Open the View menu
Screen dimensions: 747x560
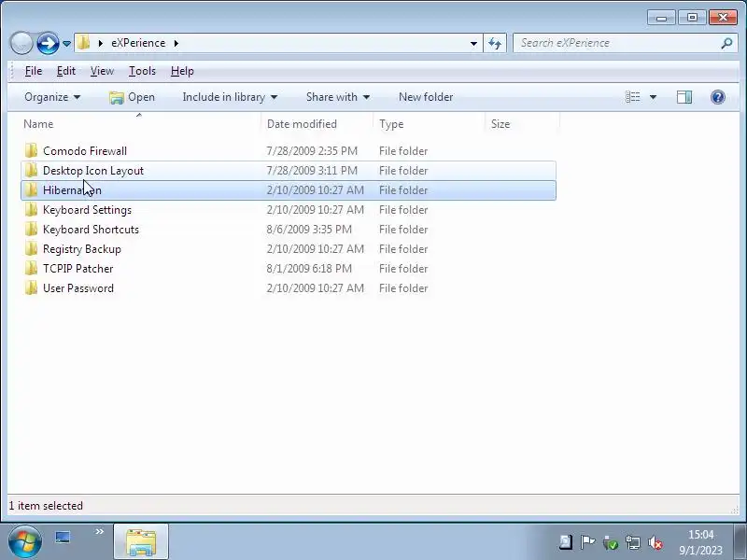click(102, 71)
